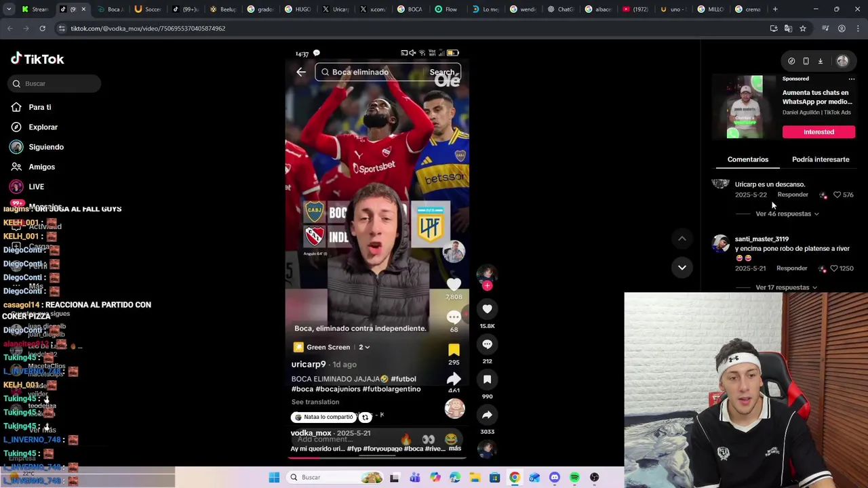Click the in-video yellow bookmark with 295
The image size is (868, 488).
click(x=454, y=350)
